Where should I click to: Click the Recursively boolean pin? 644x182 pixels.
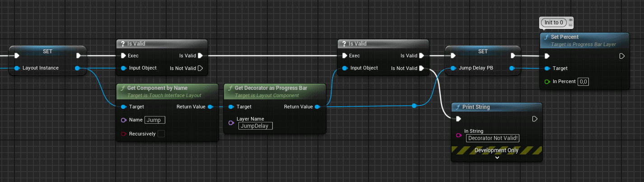coord(123,134)
